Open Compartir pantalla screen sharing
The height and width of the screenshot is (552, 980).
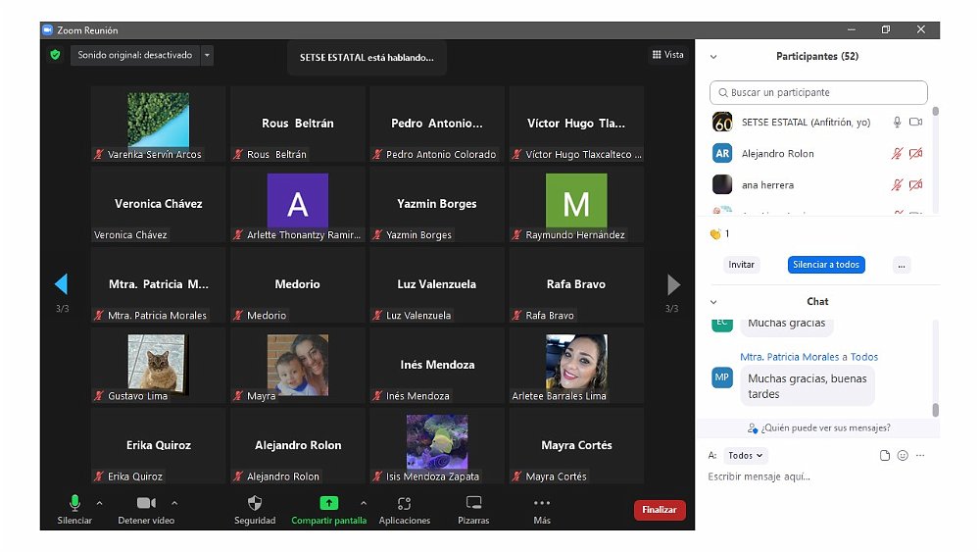[328, 503]
